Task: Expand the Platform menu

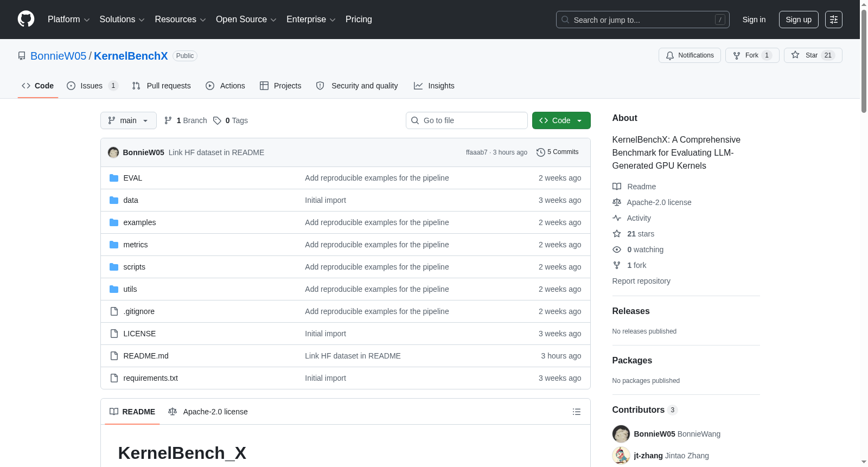Action: (68, 20)
